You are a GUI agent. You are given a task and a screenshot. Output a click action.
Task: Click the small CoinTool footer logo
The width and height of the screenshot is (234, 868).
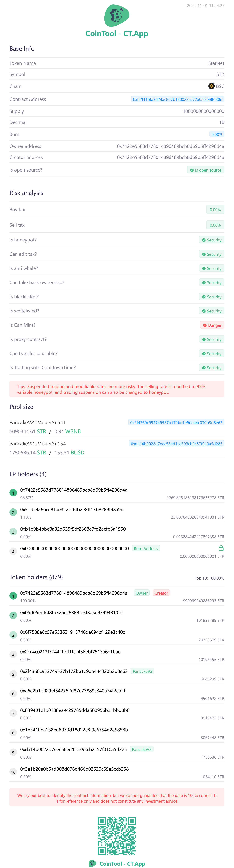[x=92, y=863]
